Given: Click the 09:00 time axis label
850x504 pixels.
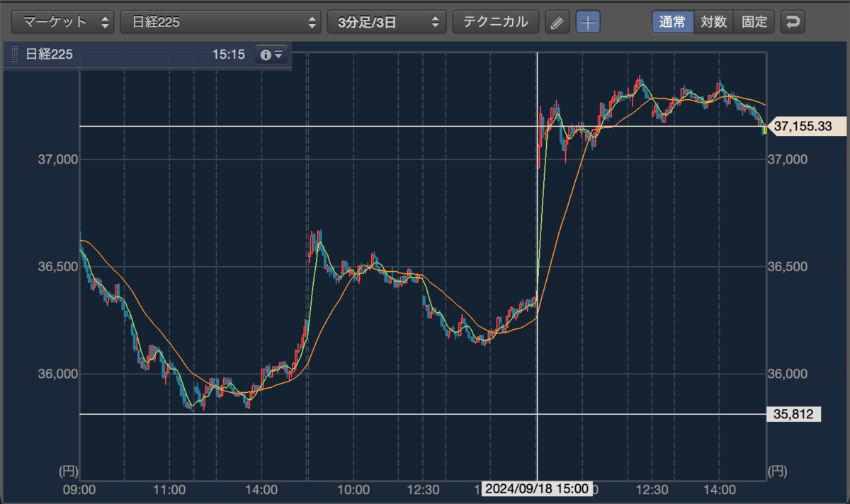Looking at the screenshot, I should [x=80, y=488].
